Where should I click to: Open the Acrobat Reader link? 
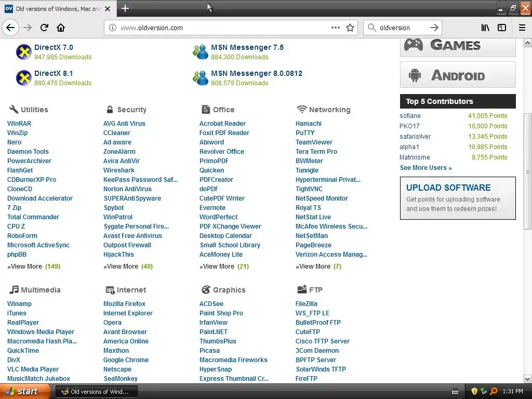pyautogui.click(x=222, y=124)
